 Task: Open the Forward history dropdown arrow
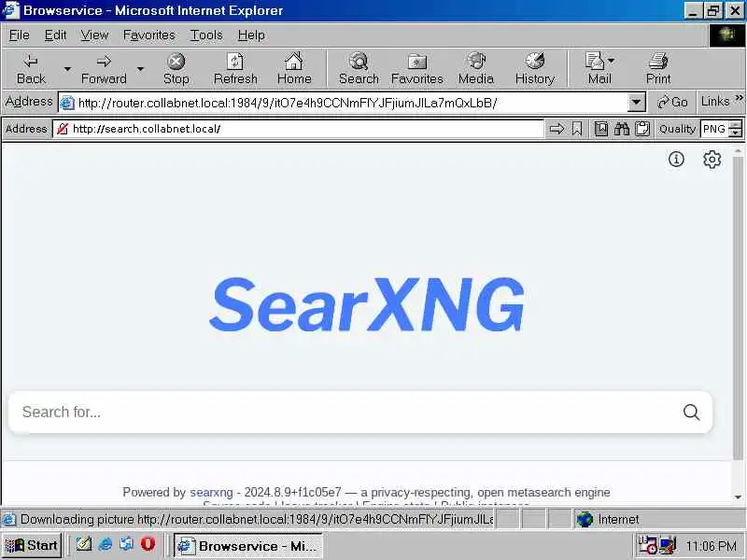[x=140, y=69]
